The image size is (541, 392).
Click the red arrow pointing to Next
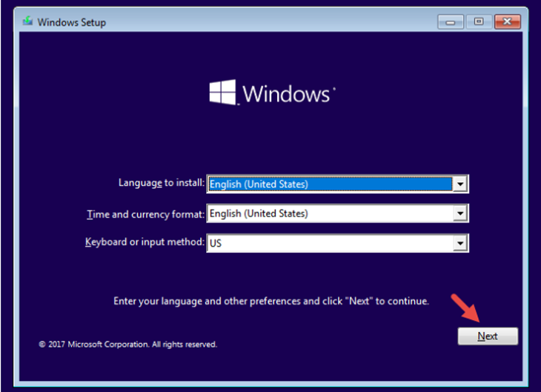pyautogui.click(x=465, y=308)
